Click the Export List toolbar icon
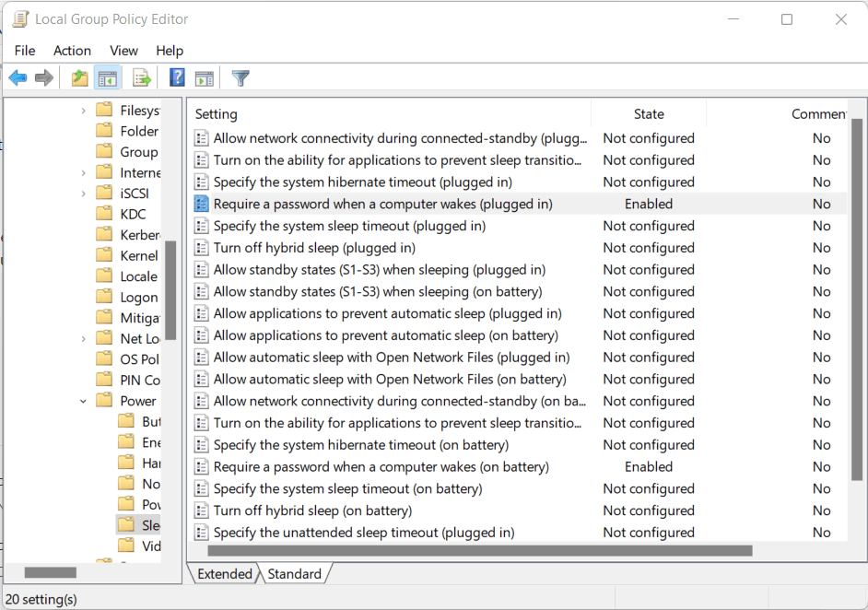Screen dimensions: 868x610 141,78
